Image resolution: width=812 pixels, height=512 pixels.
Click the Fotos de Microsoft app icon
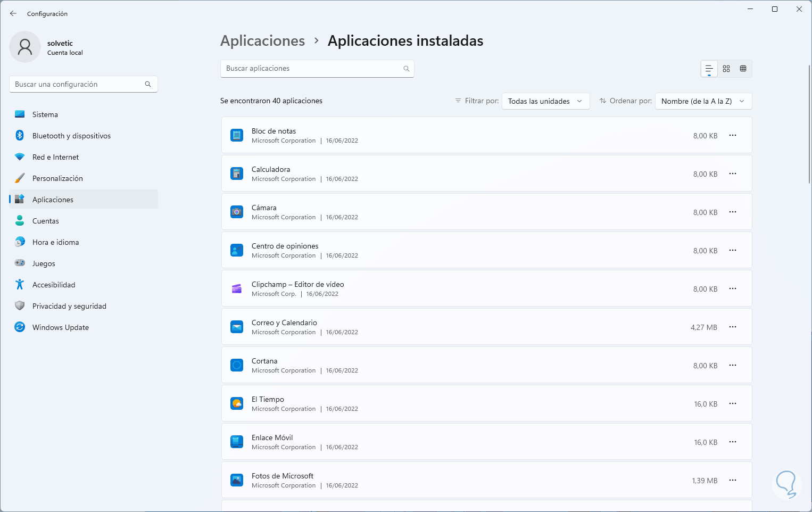[x=237, y=480]
